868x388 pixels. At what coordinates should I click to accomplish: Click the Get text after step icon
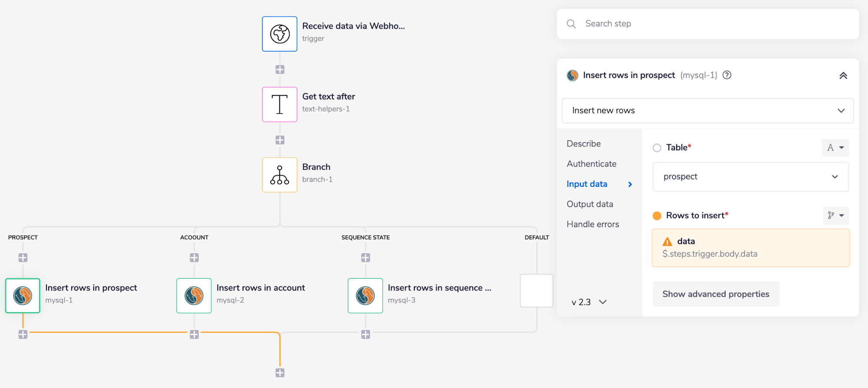[x=279, y=104]
